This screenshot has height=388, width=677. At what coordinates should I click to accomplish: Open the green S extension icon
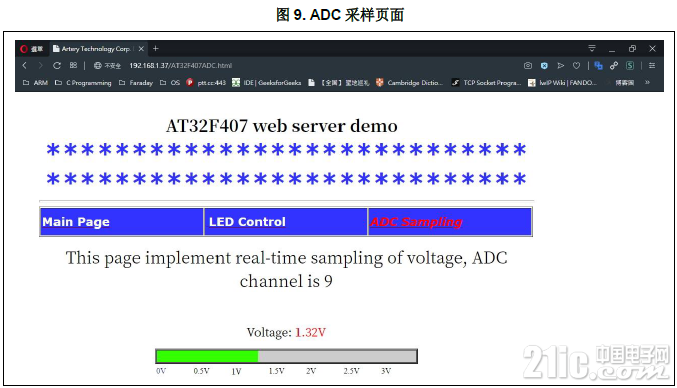(630, 66)
